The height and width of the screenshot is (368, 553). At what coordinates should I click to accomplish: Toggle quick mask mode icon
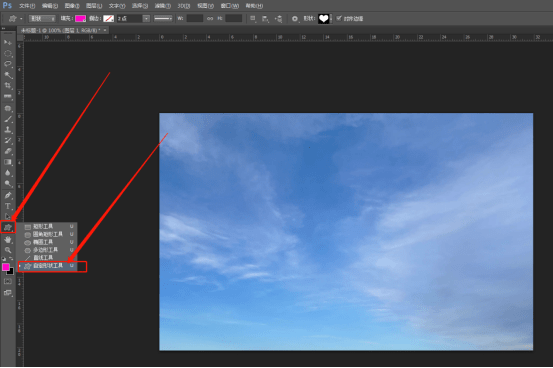[8, 282]
